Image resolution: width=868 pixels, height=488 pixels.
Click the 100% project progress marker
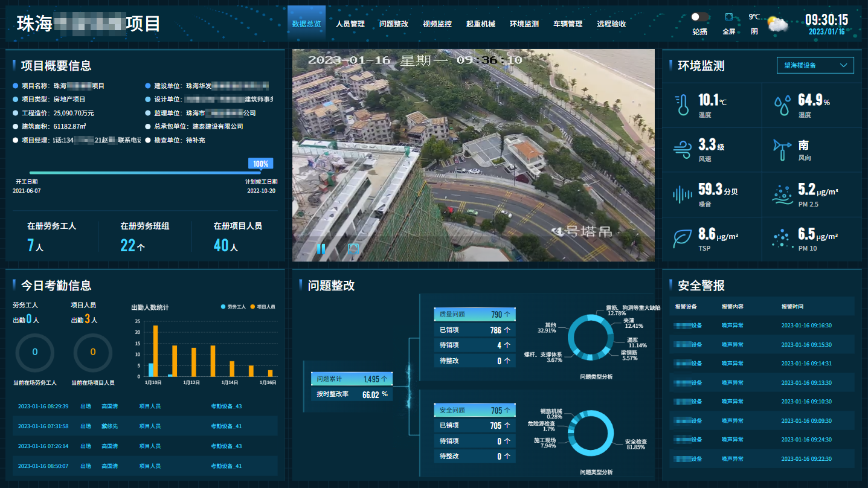(x=260, y=164)
